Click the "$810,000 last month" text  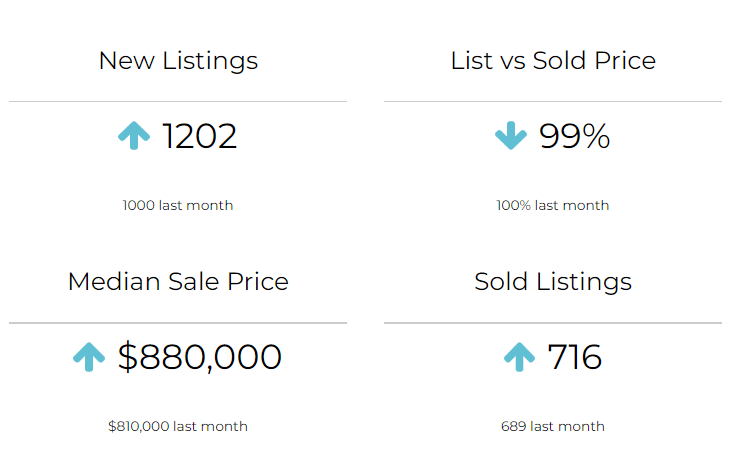pyautogui.click(x=178, y=426)
